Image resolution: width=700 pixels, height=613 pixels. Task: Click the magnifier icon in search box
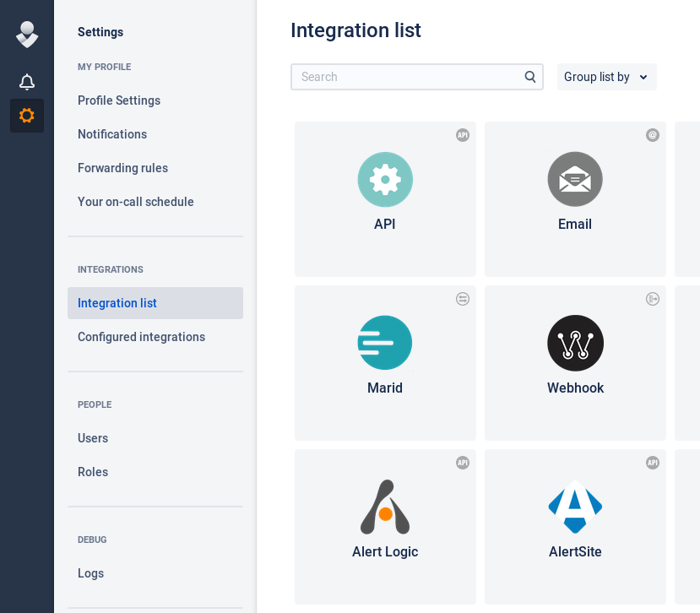click(530, 77)
